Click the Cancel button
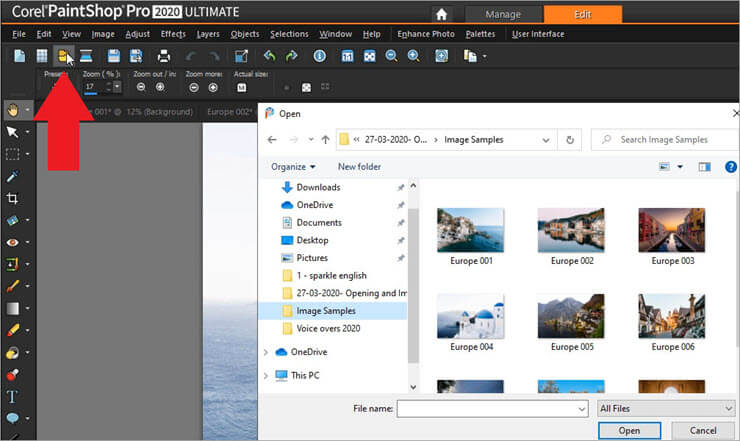The image size is (740, 441). (x=701, y=430)
